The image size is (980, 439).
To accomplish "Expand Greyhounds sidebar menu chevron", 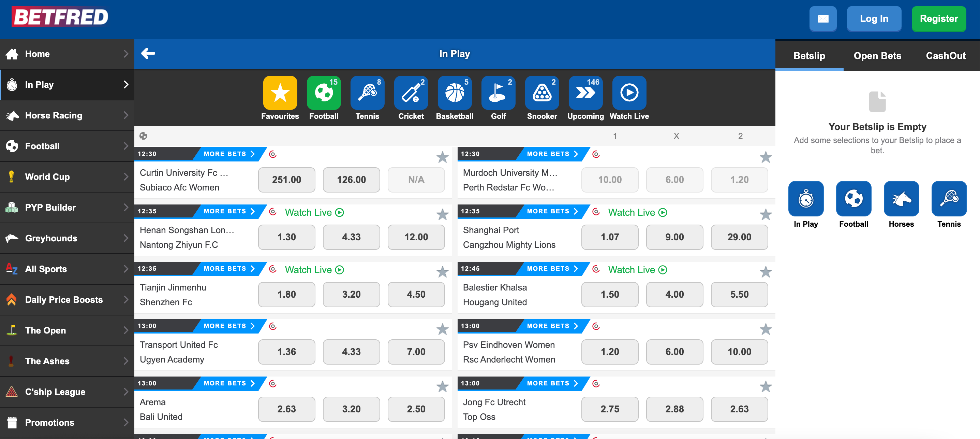I will [126, 238].
